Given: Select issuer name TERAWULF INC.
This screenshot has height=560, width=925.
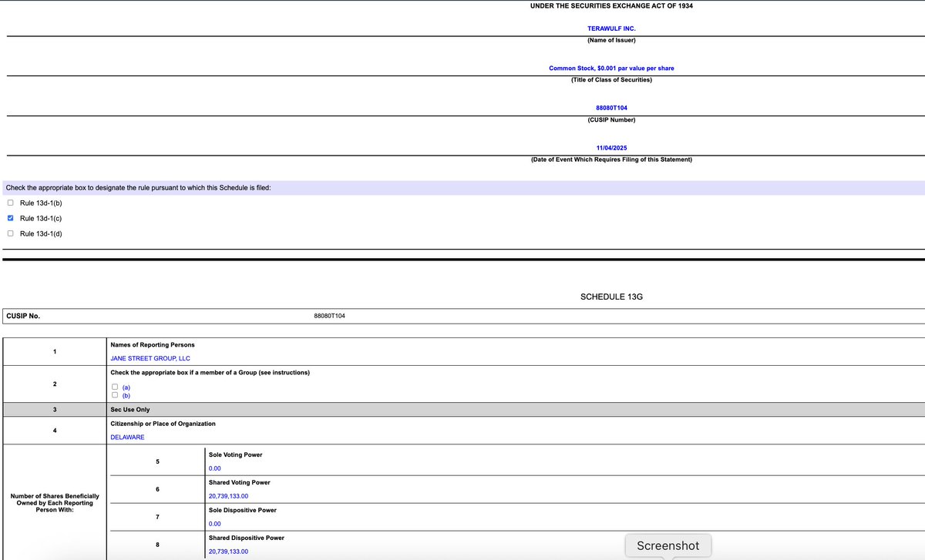Looking at the screenshot, I should pyautogui.click(x=611, y=29).
